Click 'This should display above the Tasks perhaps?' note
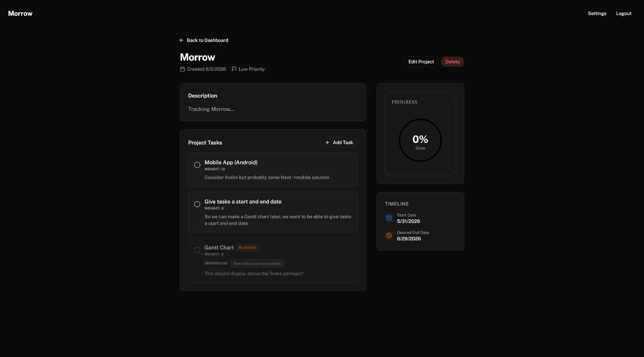Screen dimensions: 644x357 [x=254, y=274]
